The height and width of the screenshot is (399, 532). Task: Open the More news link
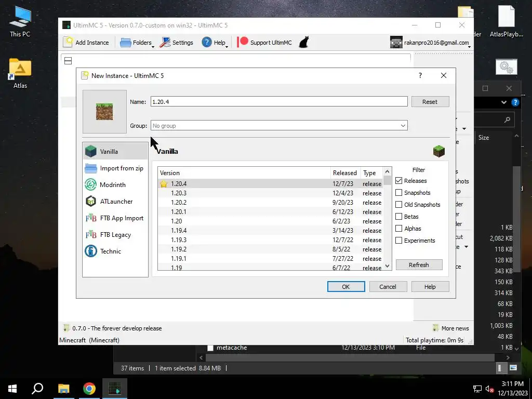coord(451,328)
